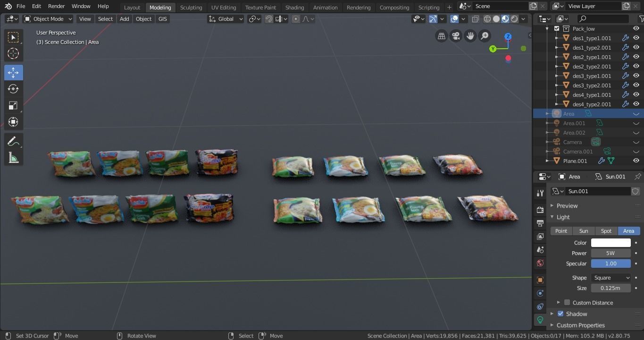Set light type to Spot
Screen dimensions: 644x340
(606, 231)
